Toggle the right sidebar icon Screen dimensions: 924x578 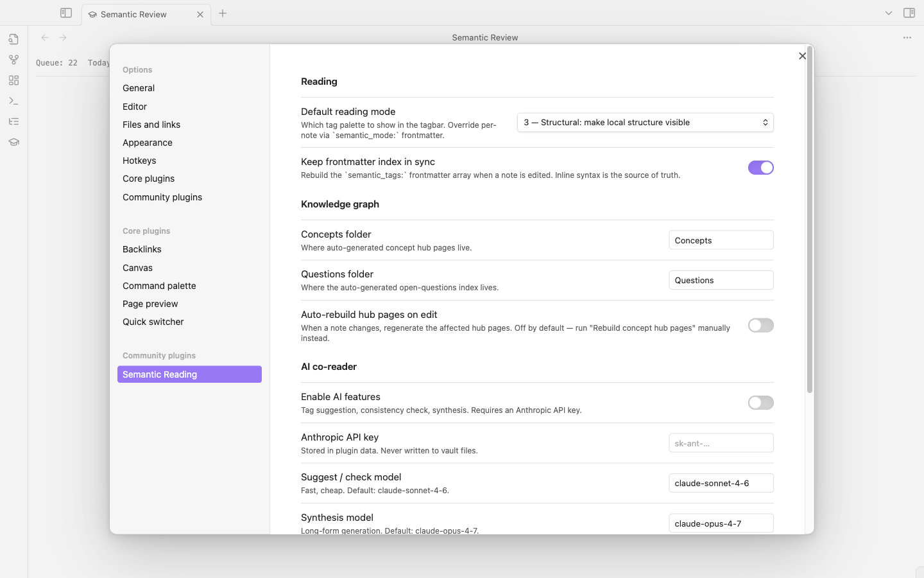tap(909, 13)
